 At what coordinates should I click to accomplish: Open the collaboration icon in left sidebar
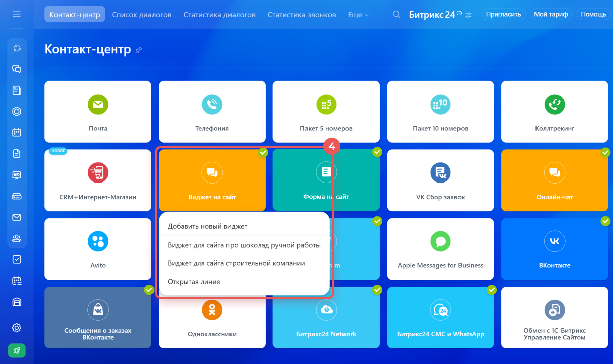click(x=17, y=48)
